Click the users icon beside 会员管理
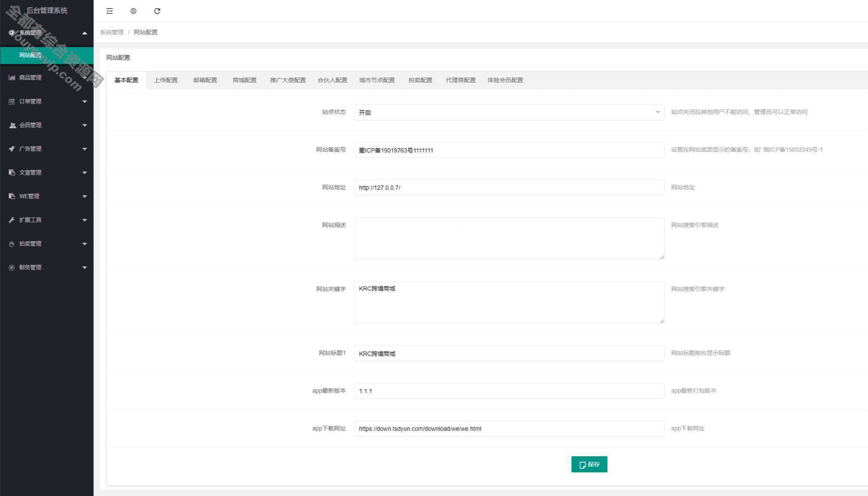 (x=12, y=125)
